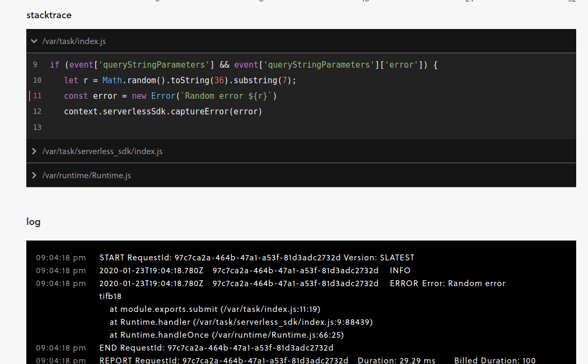Click the first 09:04:18 pm timestamp
The image size is (588, 364).
tap(61, 257)
